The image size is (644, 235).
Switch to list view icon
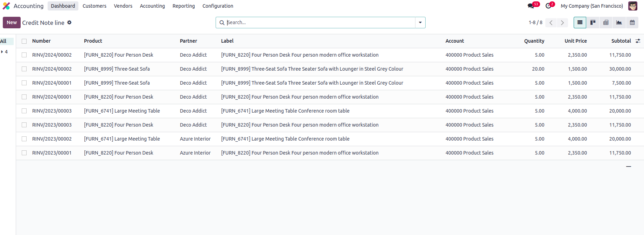coord(580,22)
